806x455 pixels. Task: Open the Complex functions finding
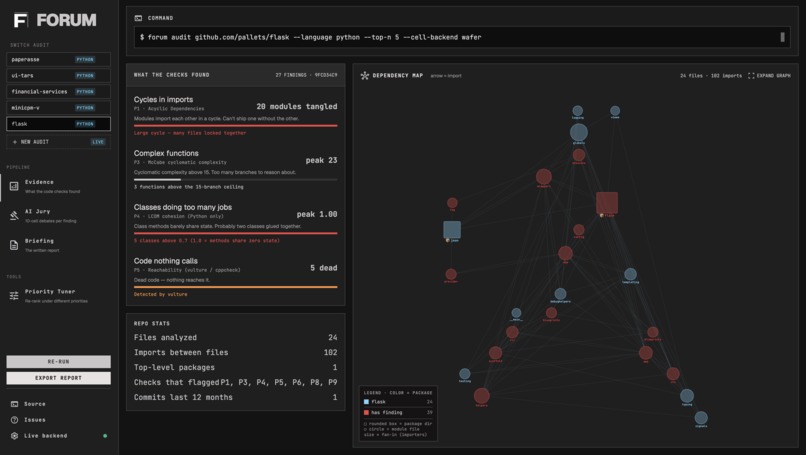click(235, 170)
